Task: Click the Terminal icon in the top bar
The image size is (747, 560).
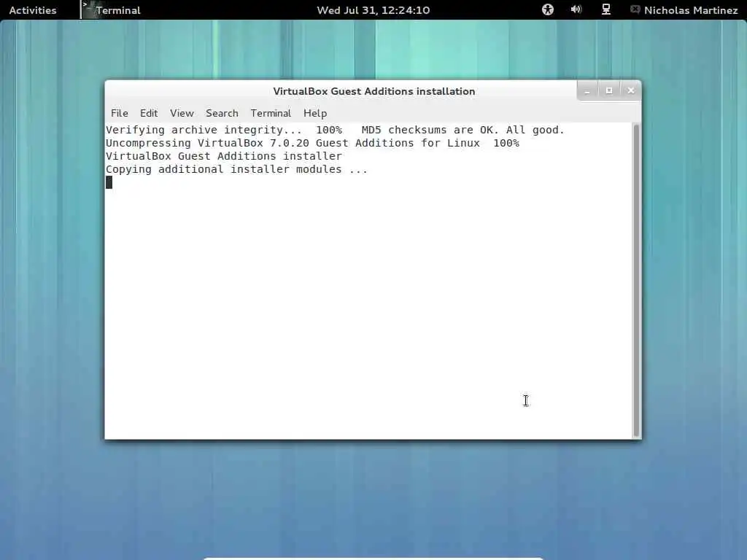Action: (88, 9)
